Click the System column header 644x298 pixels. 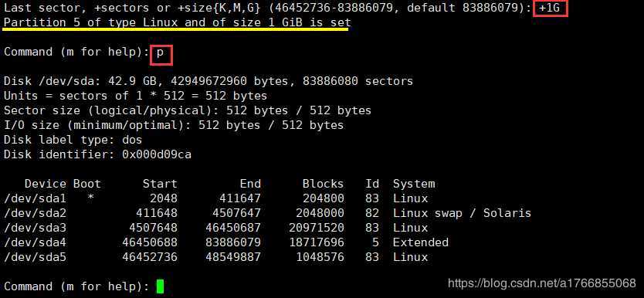tap(414, 184)
